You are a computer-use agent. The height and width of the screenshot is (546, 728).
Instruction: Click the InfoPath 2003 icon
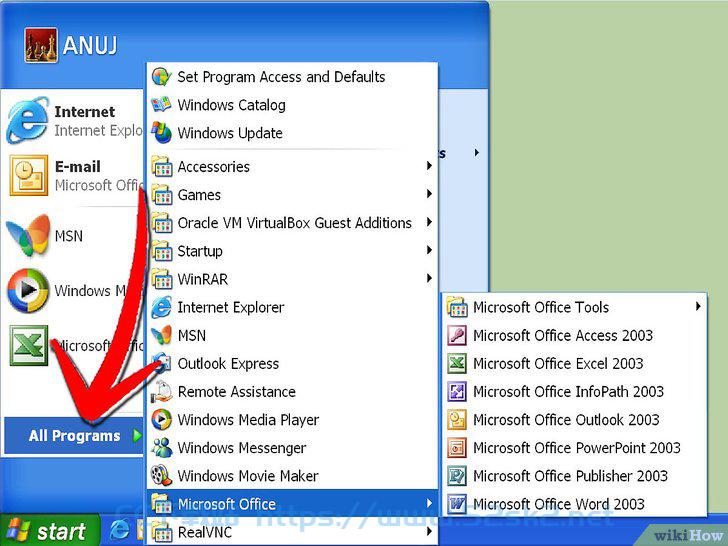(x=457, y=391)
